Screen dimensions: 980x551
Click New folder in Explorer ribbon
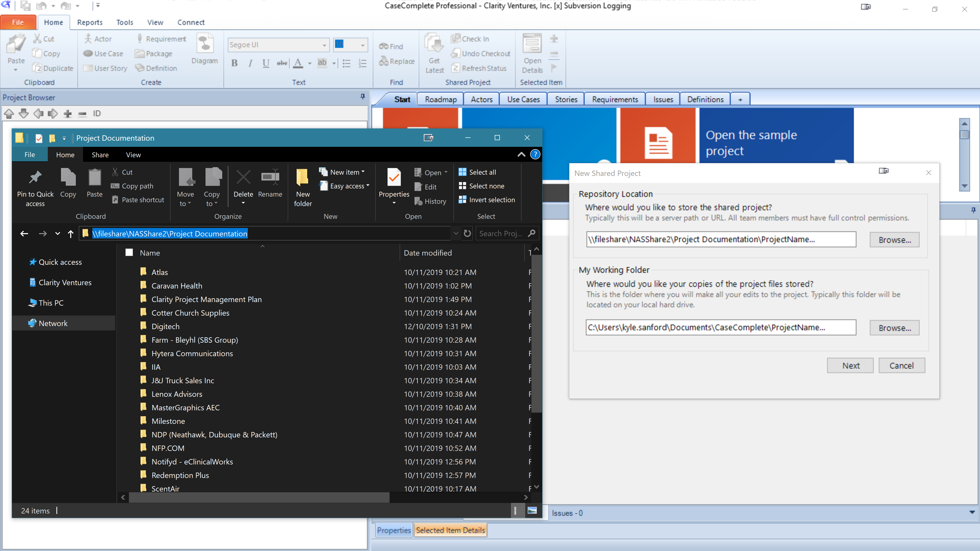click(303, 187)
